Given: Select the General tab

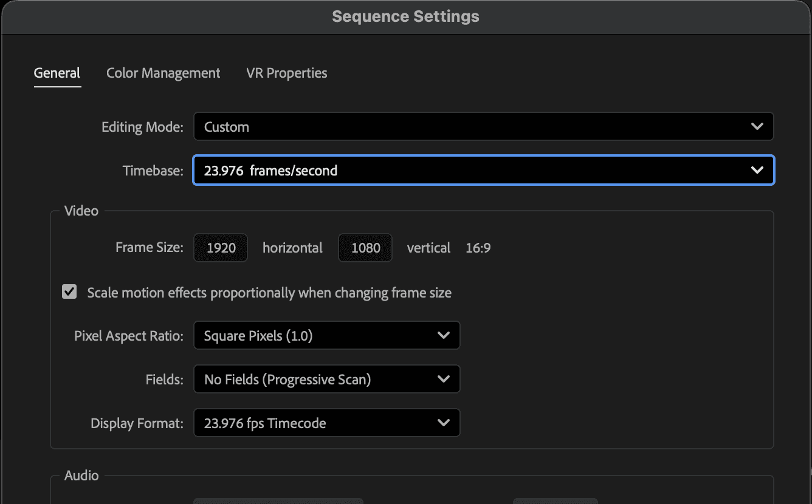Looking at the screenshot, I should click(x=57, y=73).
